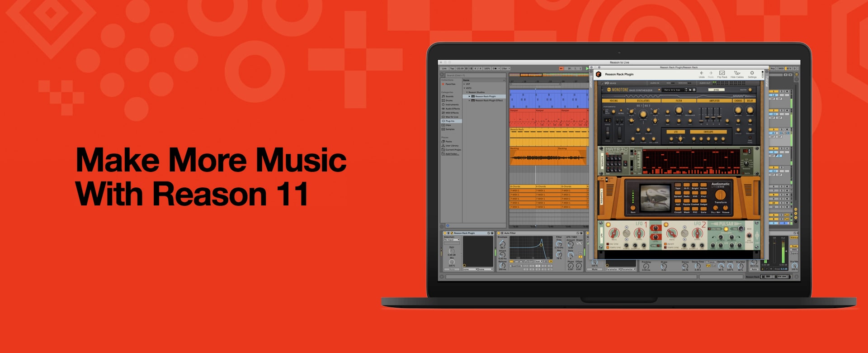
Task: Open the vertical Tutorial tab
Action: (766, 81)
